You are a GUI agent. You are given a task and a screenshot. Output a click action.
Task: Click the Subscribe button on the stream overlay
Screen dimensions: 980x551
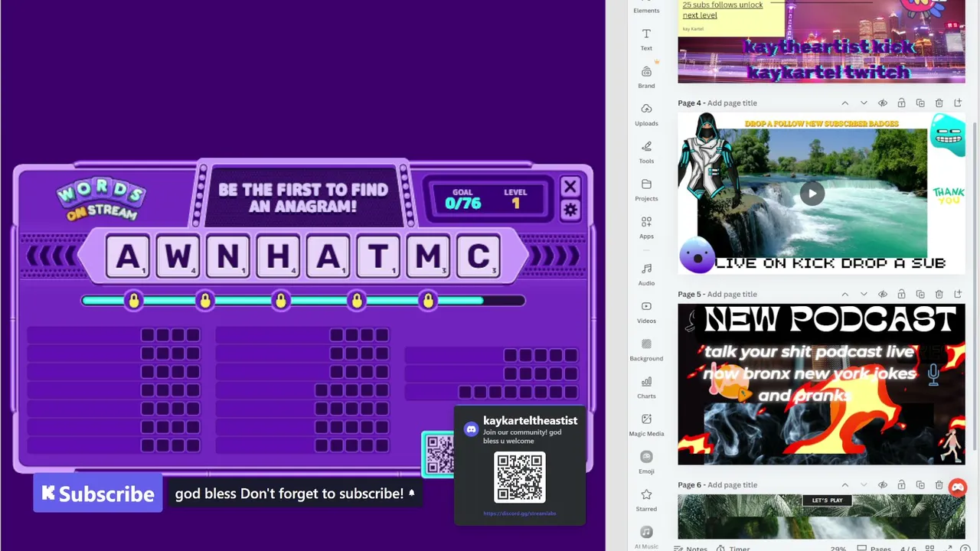tap(98, 494)
